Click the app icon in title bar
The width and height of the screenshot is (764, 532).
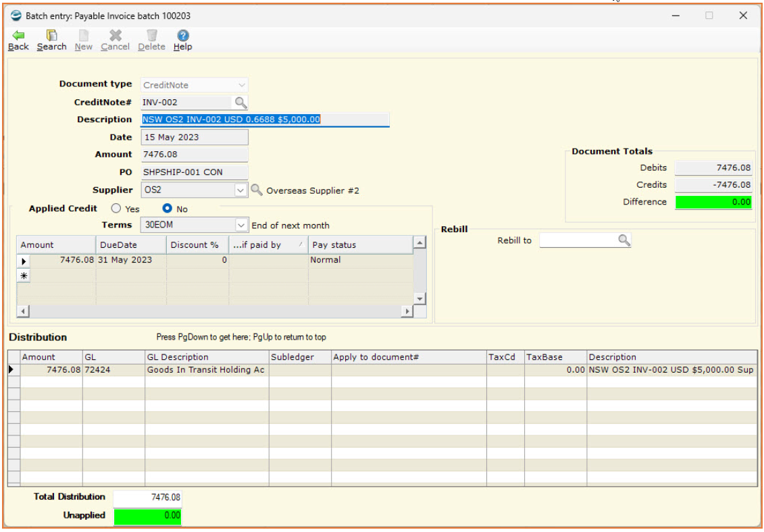coord(16,16)
